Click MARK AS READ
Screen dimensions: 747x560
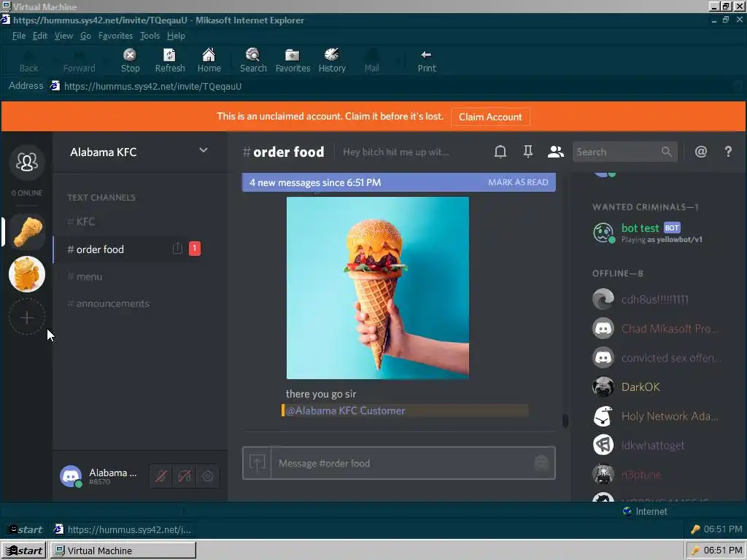click(x=518, y=182)
